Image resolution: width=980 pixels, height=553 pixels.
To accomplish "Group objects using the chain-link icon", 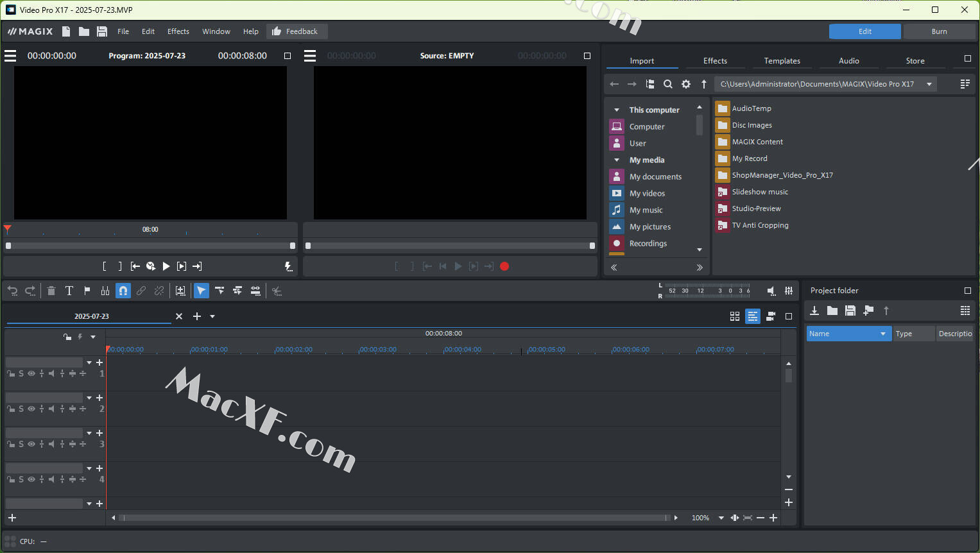I will click(141, 291).
